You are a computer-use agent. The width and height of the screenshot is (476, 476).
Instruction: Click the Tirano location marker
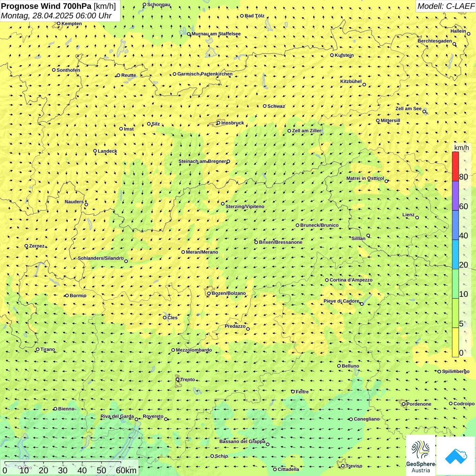(x=38, y=349)
